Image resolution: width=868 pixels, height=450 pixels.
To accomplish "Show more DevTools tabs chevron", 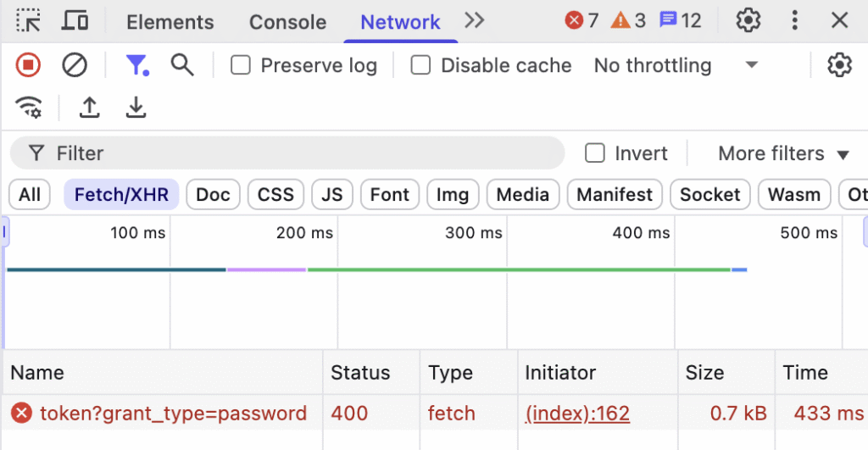I will 475,21.
